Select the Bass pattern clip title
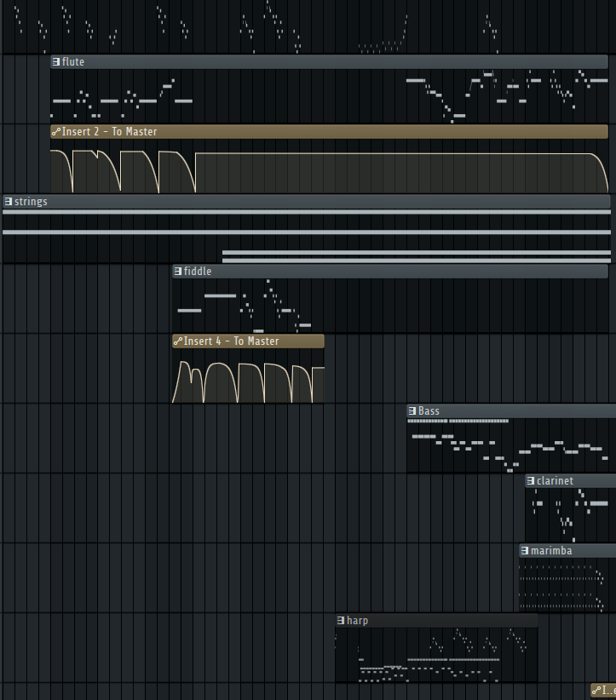Image resolution: width=616 pixels, height=700 pixels. click(x=429, y=410)
